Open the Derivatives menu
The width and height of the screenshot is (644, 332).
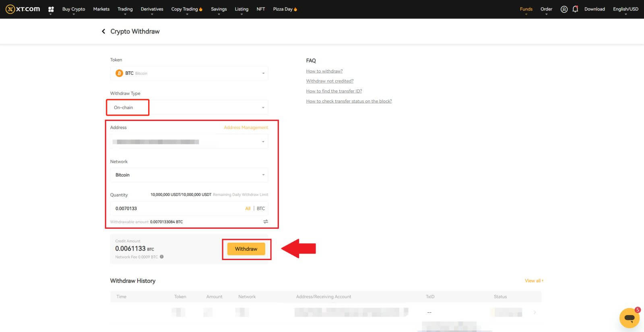coord(152,9)
